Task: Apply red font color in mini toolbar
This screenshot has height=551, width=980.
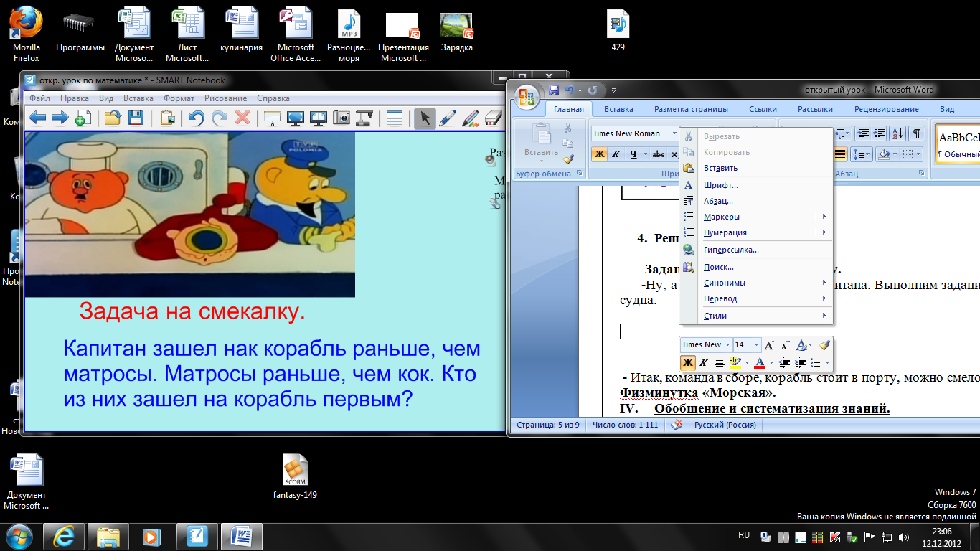Action: click(x=760, y=363)
